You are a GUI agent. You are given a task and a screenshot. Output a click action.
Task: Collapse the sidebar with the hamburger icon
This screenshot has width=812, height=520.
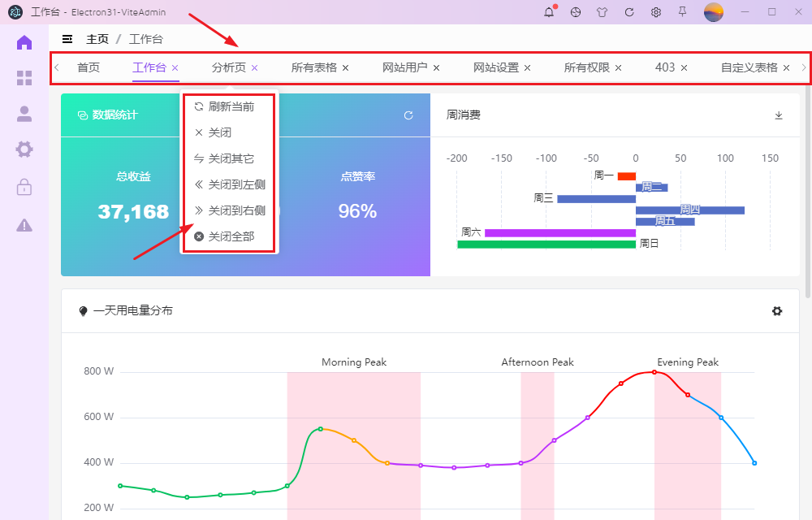[x=67, y=39]
